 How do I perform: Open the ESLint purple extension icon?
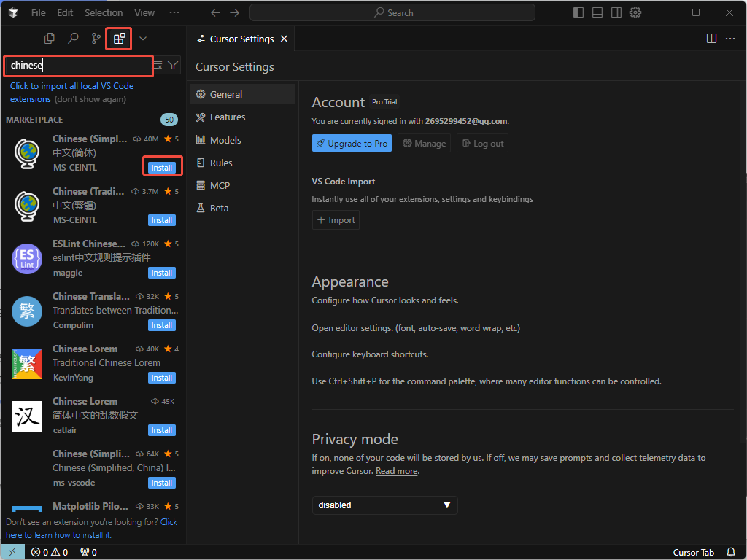click(x=27, y=259)
